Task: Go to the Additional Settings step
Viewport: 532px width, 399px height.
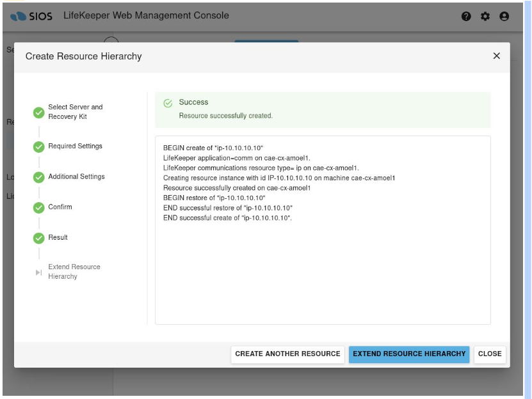Action: tap(76, 176)
